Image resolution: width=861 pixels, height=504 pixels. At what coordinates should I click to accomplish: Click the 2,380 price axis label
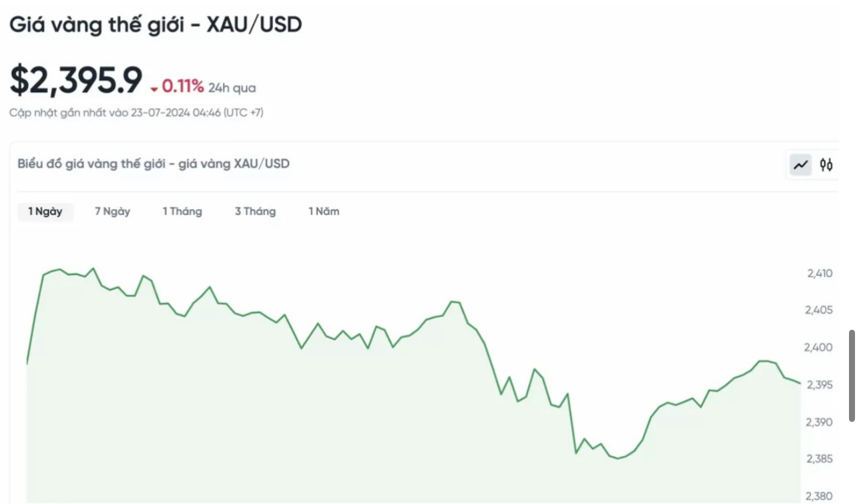[x=820, y=496]
